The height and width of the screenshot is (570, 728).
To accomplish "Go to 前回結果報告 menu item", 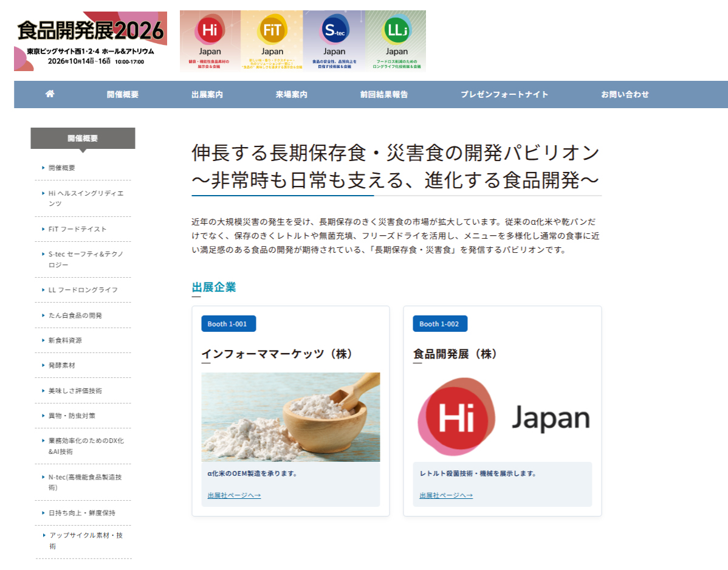I will (x=384, y=94).
